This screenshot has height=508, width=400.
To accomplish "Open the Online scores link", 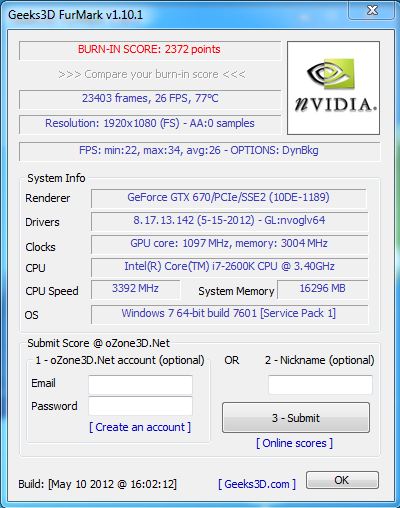I will coord(294,443).
